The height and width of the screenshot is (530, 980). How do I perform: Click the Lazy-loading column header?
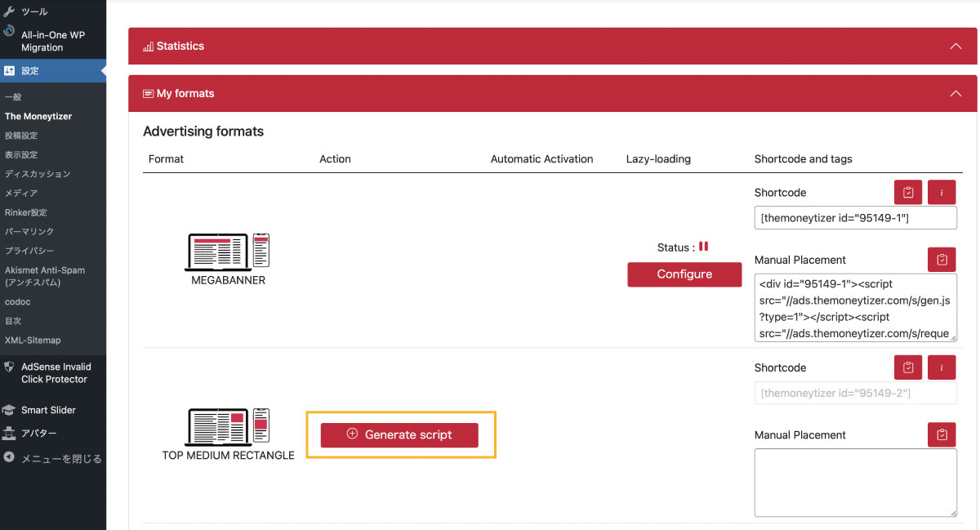click(x=658, y=159)
